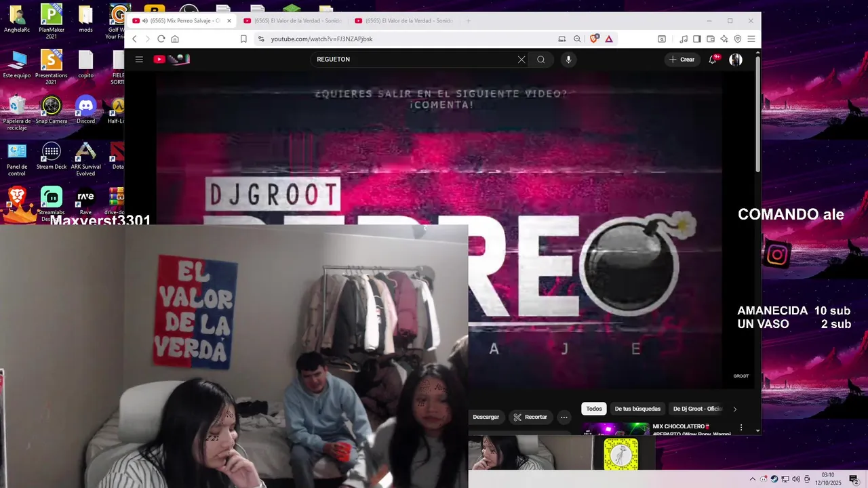Open the Brave Rewards triangle icon

click(x=609, y=39)
